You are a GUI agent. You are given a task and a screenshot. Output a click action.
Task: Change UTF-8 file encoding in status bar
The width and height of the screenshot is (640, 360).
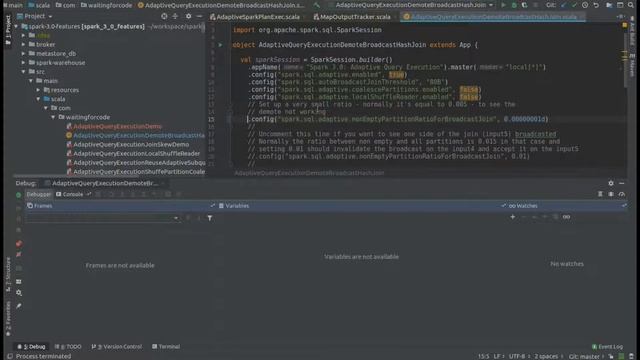519,356
